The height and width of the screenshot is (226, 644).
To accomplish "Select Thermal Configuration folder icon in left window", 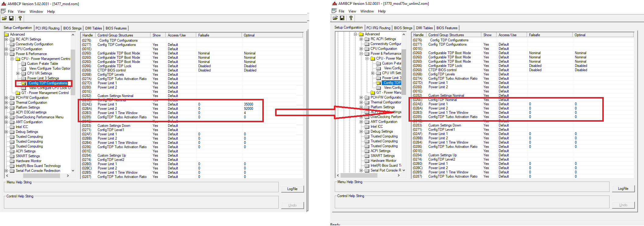I will click(12, 103).
